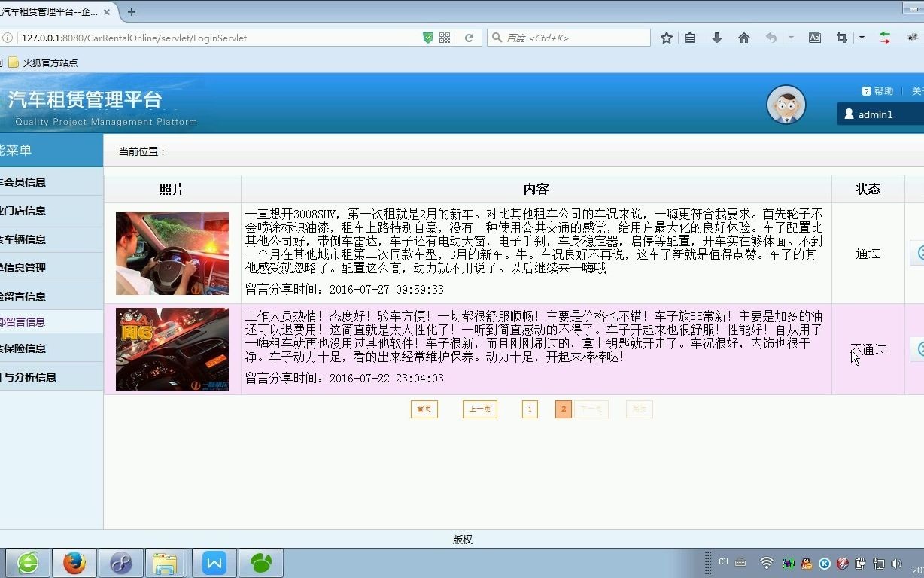This screenshot has height=578, width=924.
Task: Open the toolbar overflow dropdown arrow
Action: (861, 37)
